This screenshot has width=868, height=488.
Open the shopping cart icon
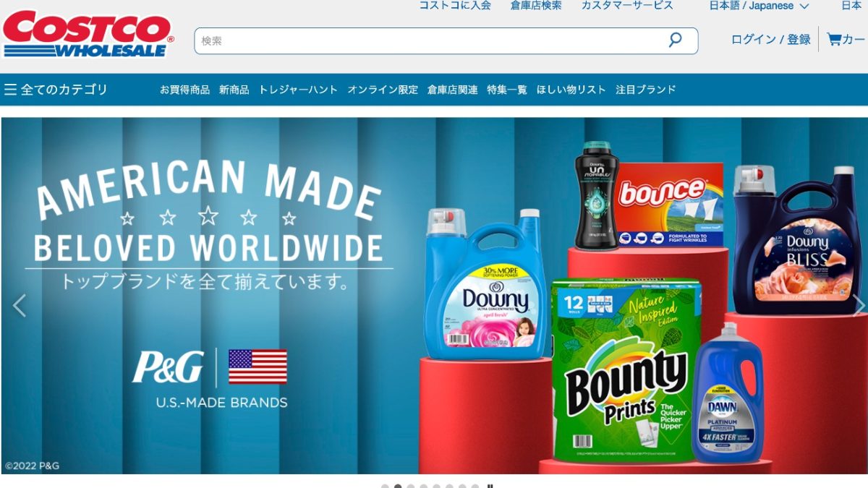833,40
